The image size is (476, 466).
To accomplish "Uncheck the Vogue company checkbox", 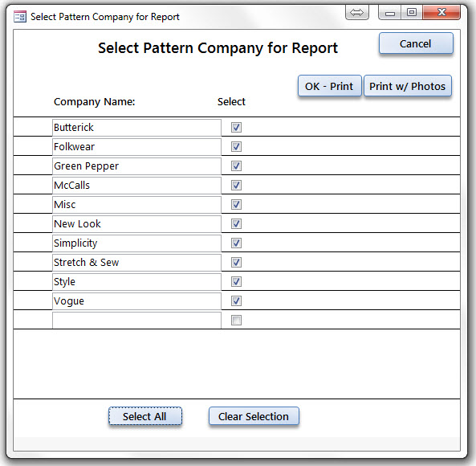I will [x=236, y=300].
